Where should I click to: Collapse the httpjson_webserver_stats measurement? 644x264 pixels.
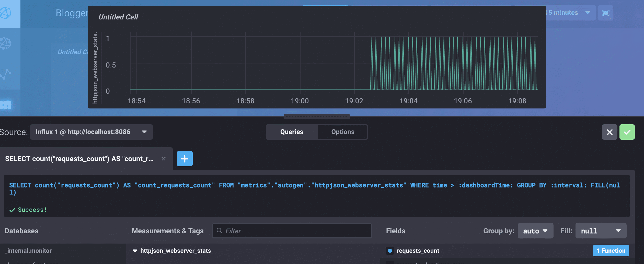coord(135,251)
